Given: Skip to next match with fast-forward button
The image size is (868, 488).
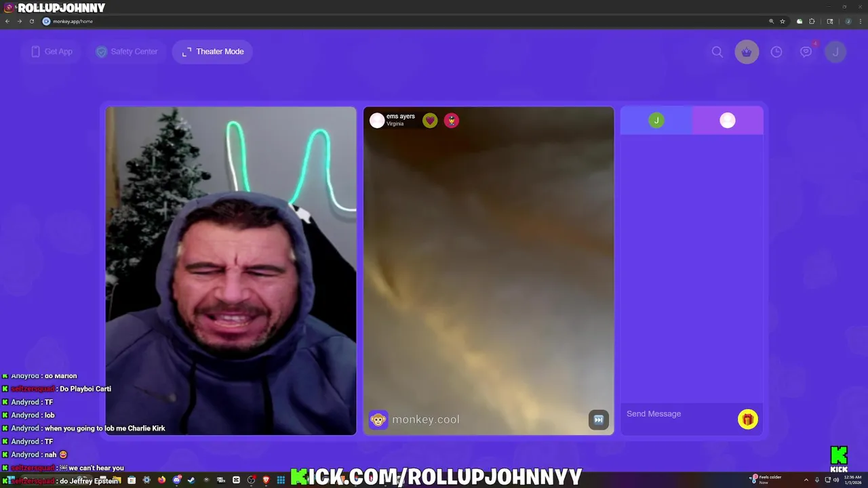Looking at the screenshot, I should coord(598,420).
